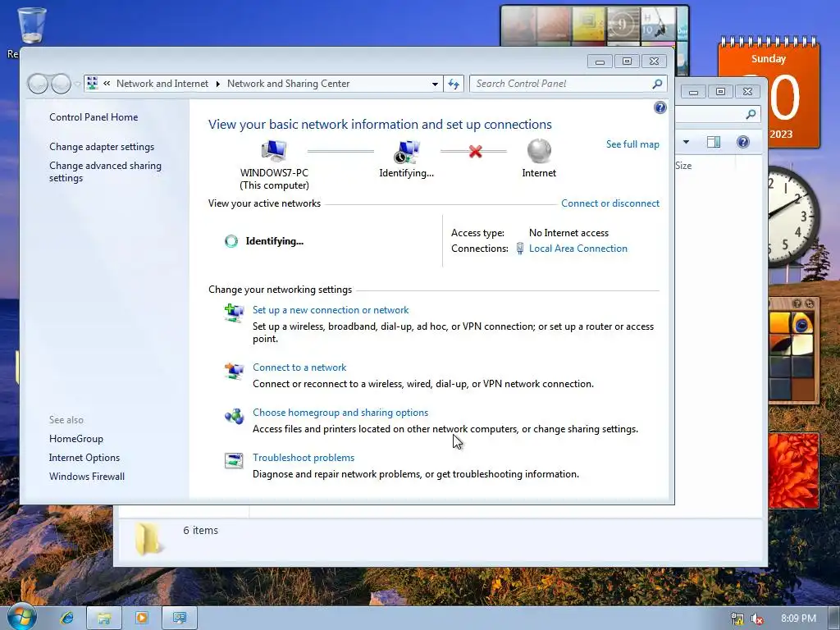The width and height of the screenshot is (840, 630).
Task: Click the Internet globe icon
Action: 539,151
